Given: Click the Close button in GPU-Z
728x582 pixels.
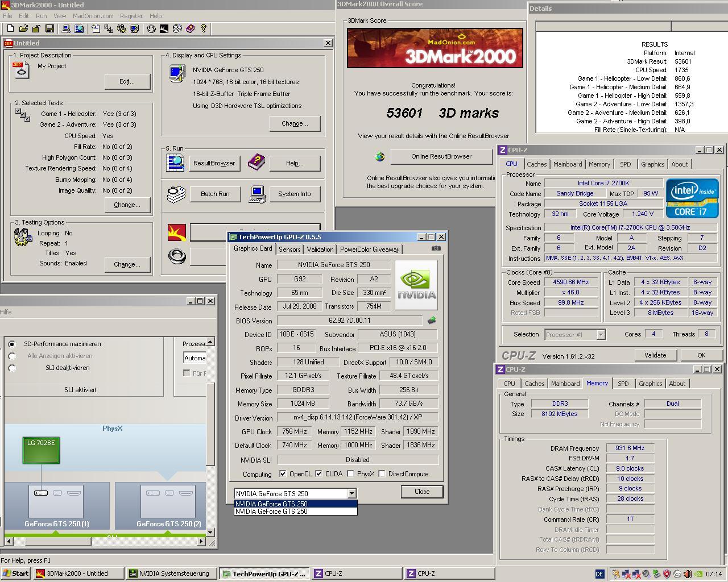Looking at the screenshot, I should click(x=422, y=492).
